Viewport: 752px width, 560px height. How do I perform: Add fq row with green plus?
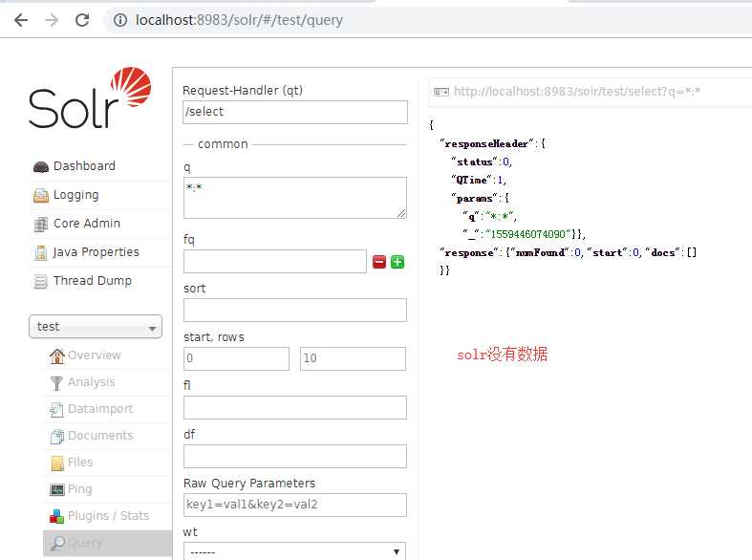pyautogui.click(x=397, y=262)
